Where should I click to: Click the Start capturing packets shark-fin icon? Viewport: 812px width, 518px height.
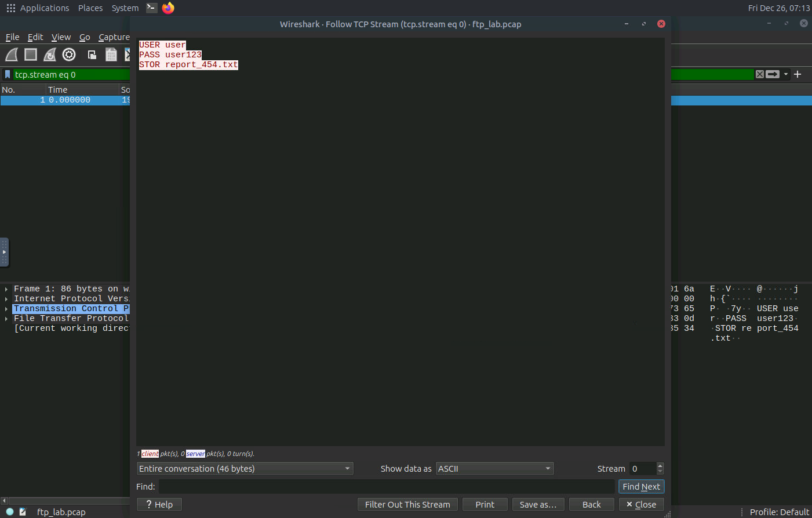[x=12, y=54]
